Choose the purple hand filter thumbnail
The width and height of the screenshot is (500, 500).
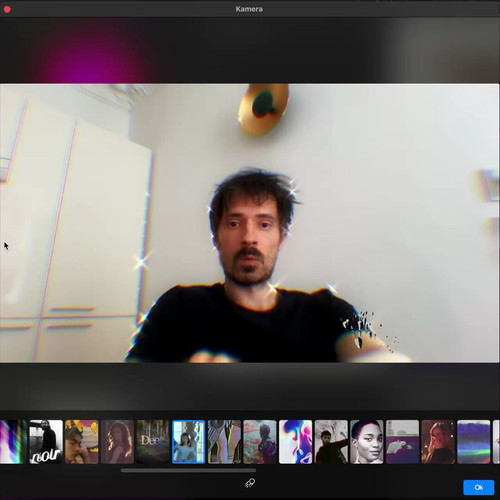[402, 442]
